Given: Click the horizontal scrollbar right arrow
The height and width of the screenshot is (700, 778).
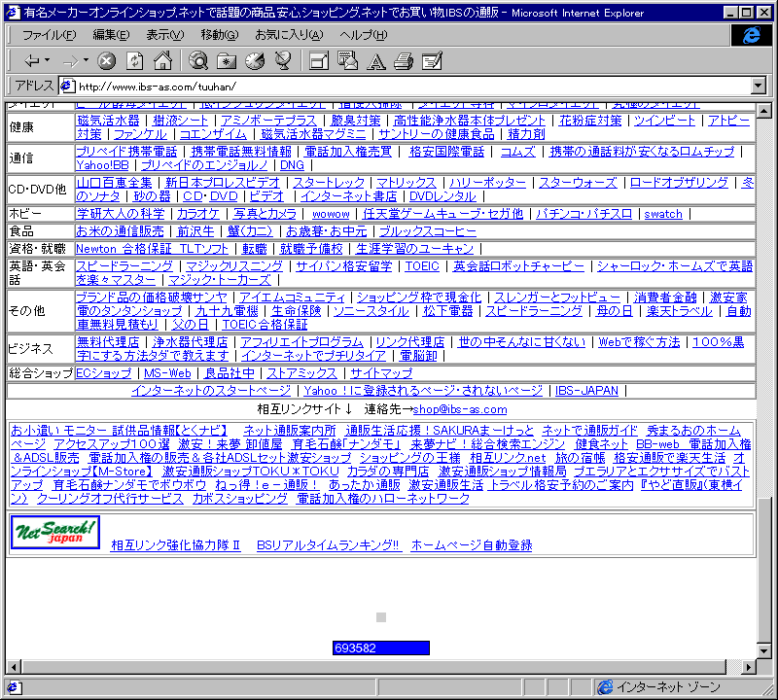Looking at the screenshot, I should click(749, 667).
